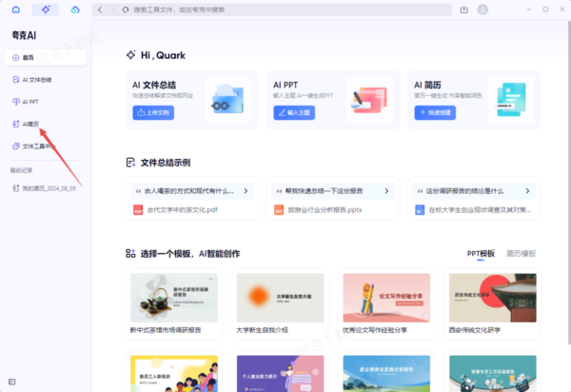Open the downloads icon in top bar
Screen dimensions: 571x392
(x=464, y=10)
